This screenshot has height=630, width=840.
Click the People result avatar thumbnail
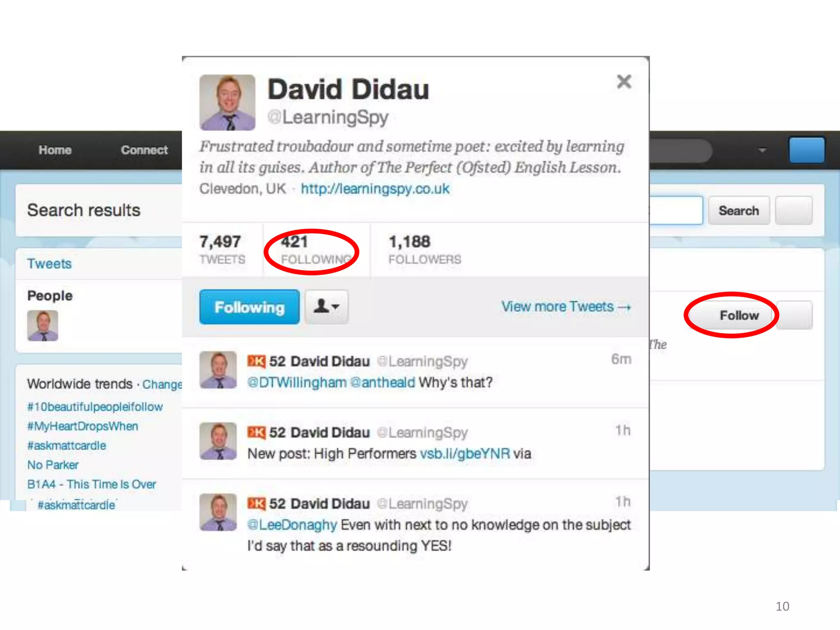(43, 326)
